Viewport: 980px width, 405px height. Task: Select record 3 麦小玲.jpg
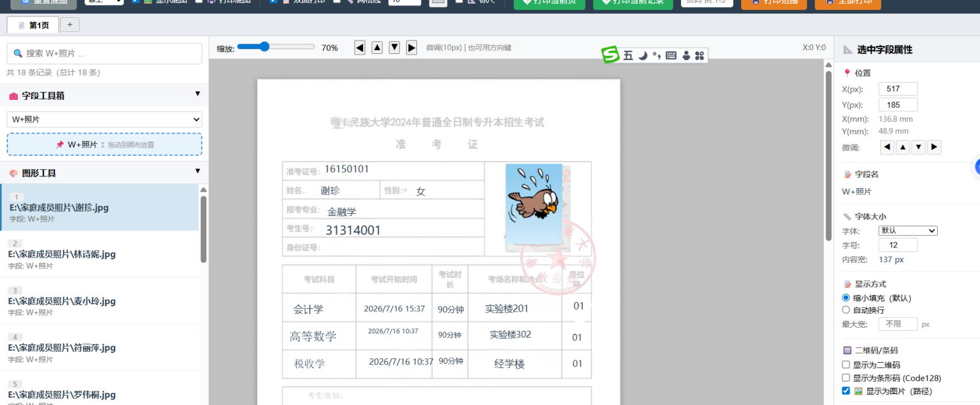click(100, 301)
